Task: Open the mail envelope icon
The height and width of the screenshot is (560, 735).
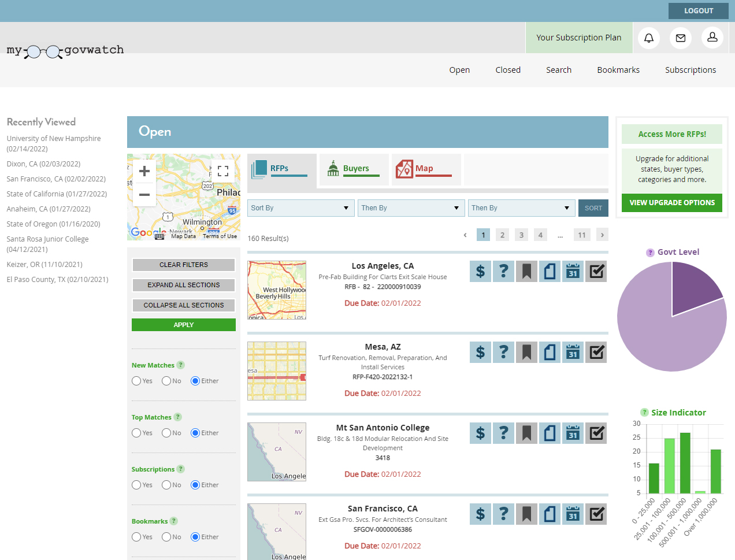Action: (681, 38)
